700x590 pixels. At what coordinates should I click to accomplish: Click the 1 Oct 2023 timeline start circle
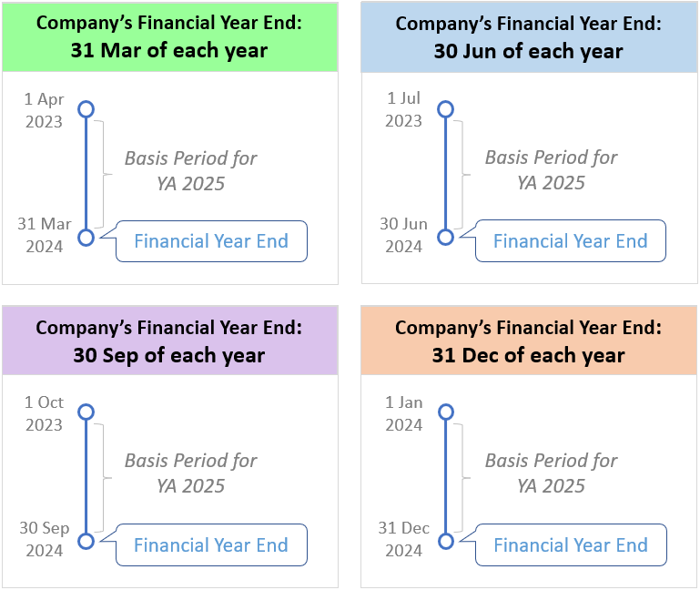pos(86,412)
